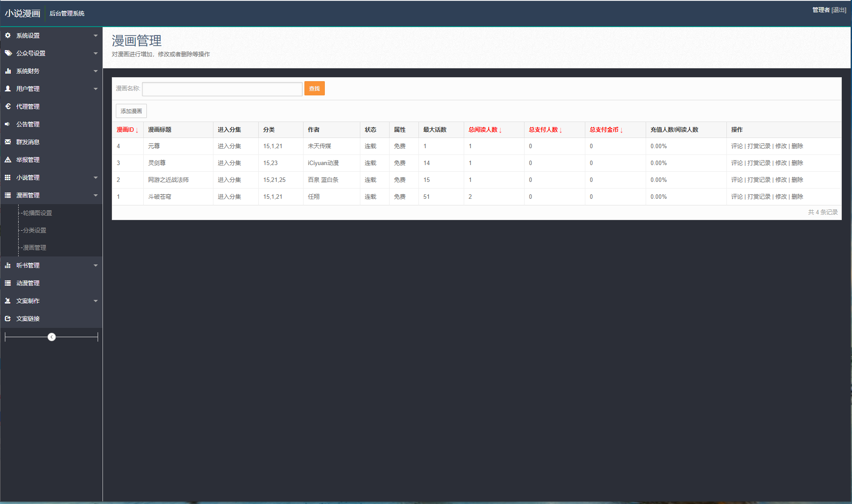Collapse the 漫画管理 menu arrow

coord(95,195)
